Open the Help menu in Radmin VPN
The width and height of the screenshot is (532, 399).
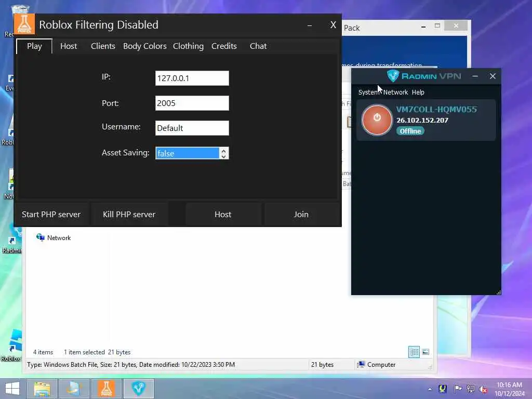tap(418, 92)
